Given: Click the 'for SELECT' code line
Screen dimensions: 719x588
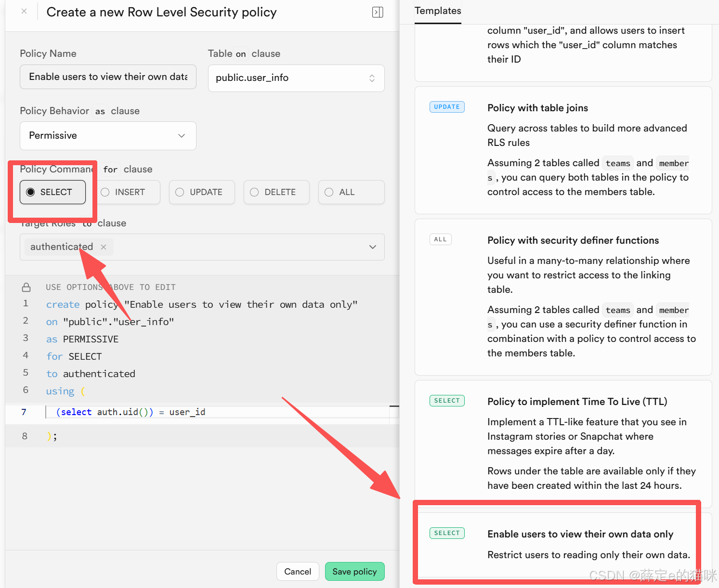Looking at the screenshot, I should click(x=74, y=357).
